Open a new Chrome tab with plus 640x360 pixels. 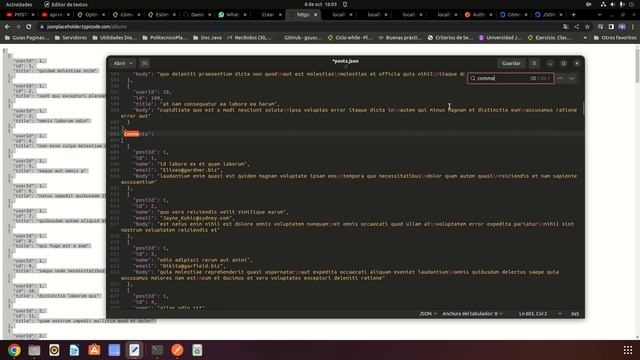pyautogui.click(x=573, y=14)
